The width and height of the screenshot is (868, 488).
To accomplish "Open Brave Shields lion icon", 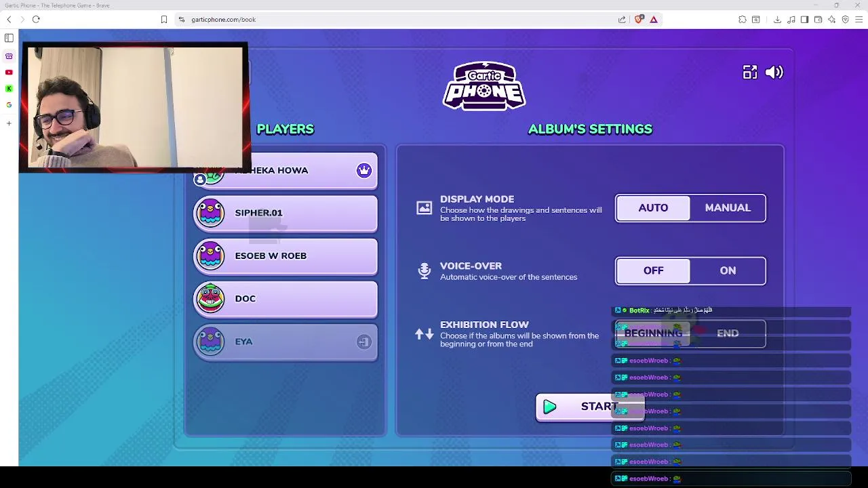I will 639,20.
